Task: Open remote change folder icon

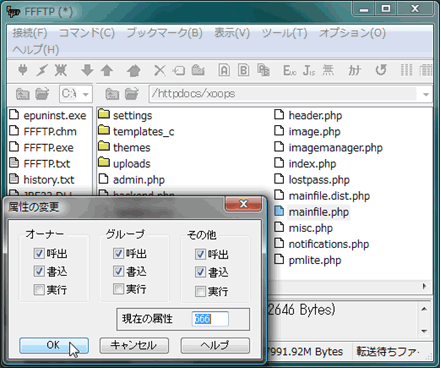Action: (x=132, y=94)
